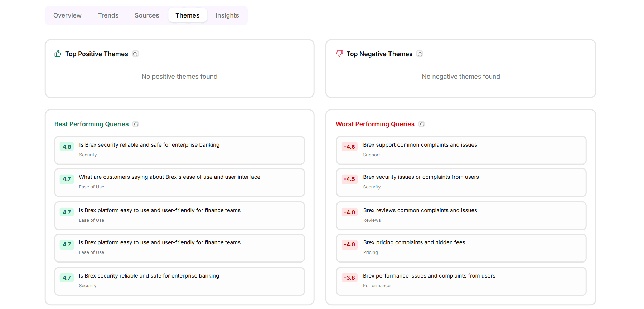Image resolution: width=644 pixels, height=309 pixels.
Task: Select the Insights tab
Action: tap(227, 15)
